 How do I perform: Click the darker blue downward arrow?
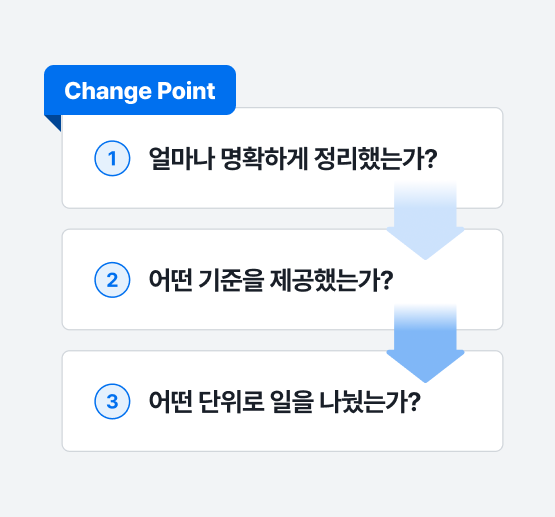click(x=425, y=343)
